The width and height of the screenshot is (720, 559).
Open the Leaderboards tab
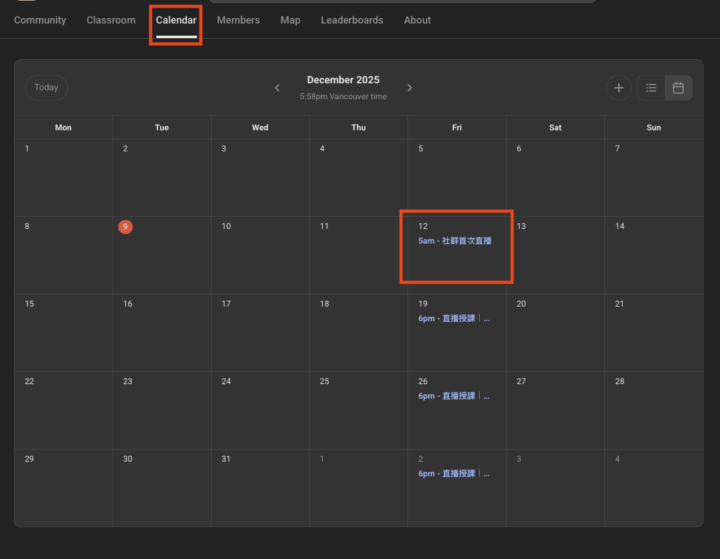(352, 20)
